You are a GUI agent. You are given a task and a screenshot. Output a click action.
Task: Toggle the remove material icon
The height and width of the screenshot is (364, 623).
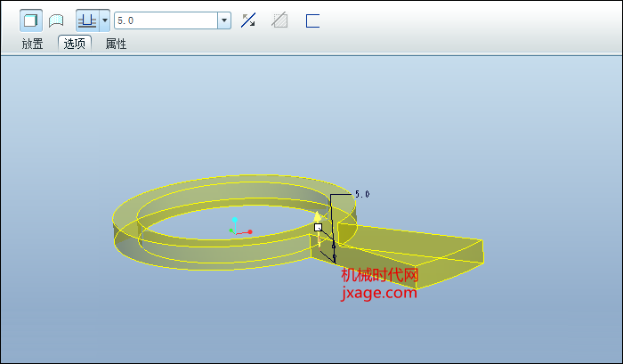click(279, 20)
